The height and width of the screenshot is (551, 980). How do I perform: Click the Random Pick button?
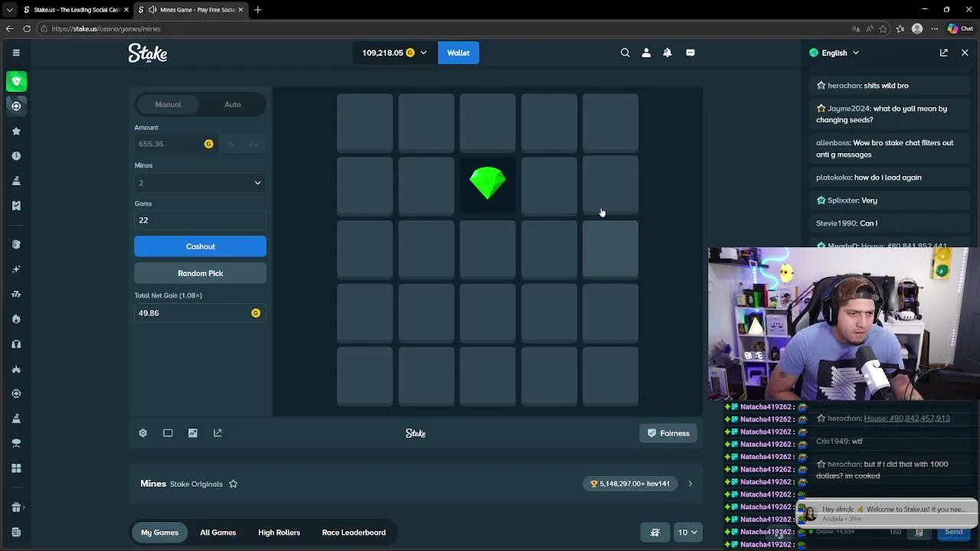(200, 273)
